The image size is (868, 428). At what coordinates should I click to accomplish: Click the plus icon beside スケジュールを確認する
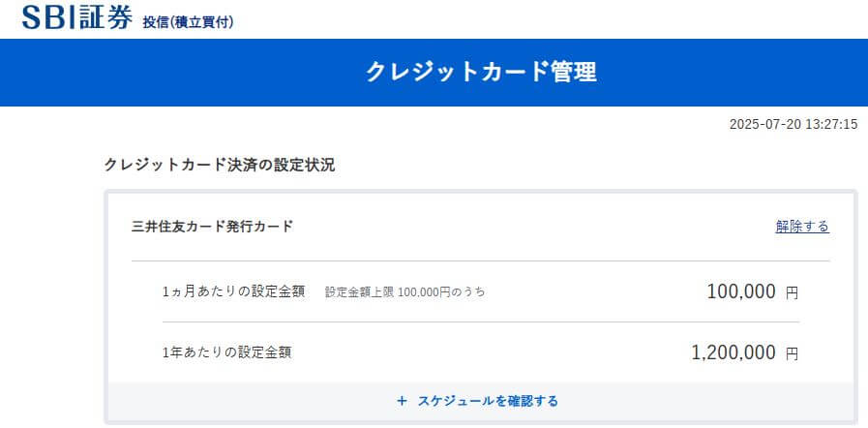(x=402, y=401)
